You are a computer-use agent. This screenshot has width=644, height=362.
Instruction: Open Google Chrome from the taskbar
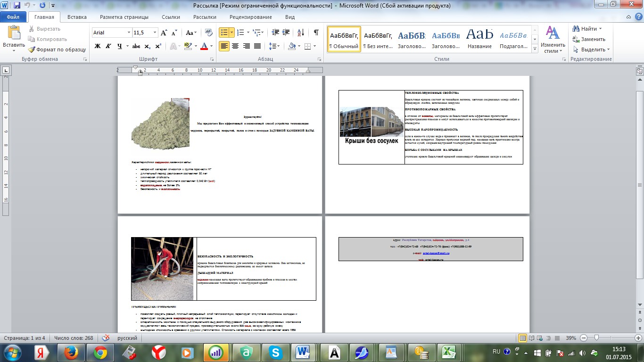(x=100, y=352)
